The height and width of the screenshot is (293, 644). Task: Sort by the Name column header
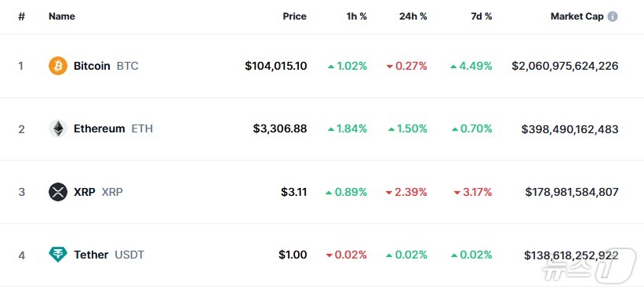tap(62, 16)
